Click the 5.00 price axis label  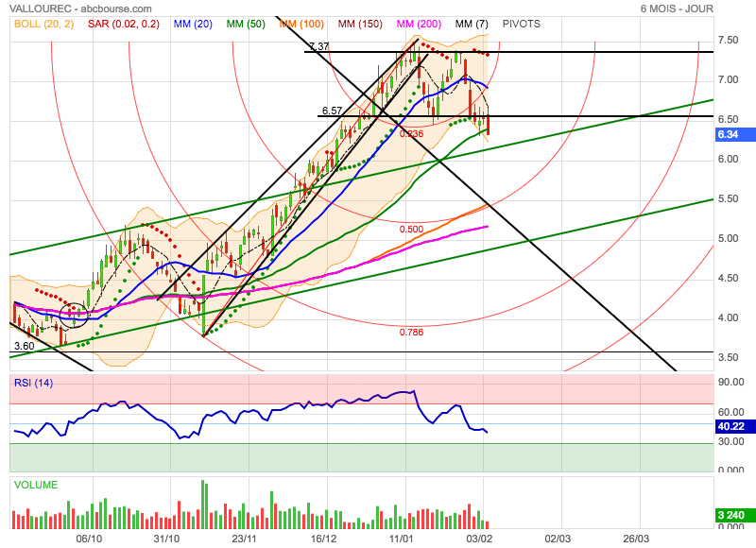[x=728, y=239]
